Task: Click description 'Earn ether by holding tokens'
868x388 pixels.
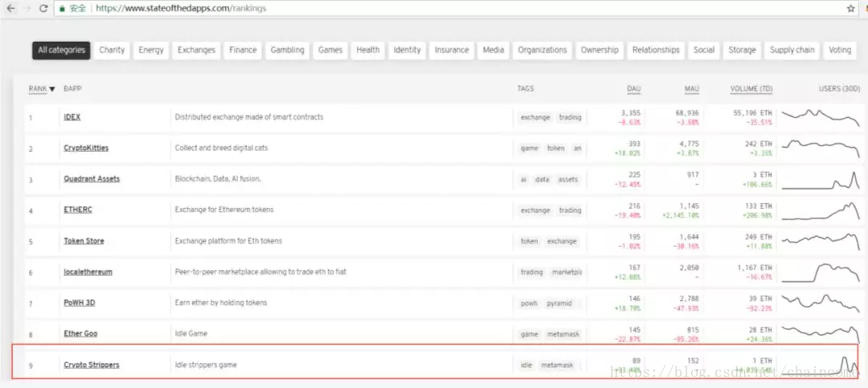Action: pyautogui.click(x=221, y=303)
